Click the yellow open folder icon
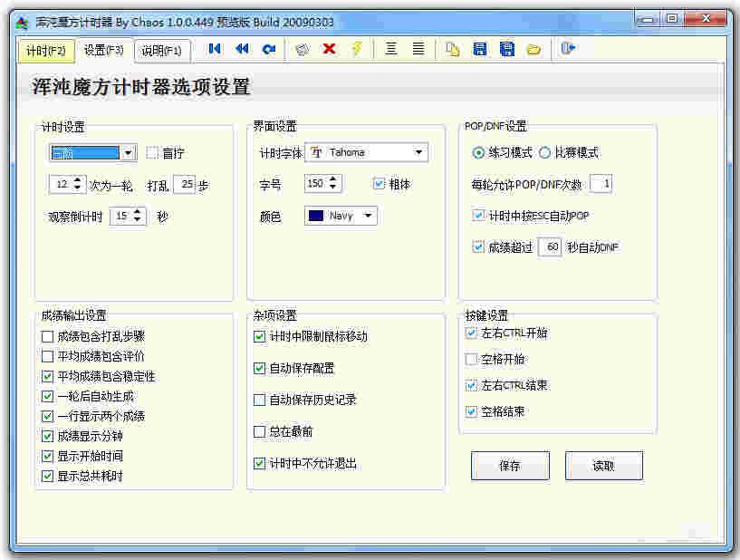The height and width of the screenshot is (560, 740). click(533, 49)
